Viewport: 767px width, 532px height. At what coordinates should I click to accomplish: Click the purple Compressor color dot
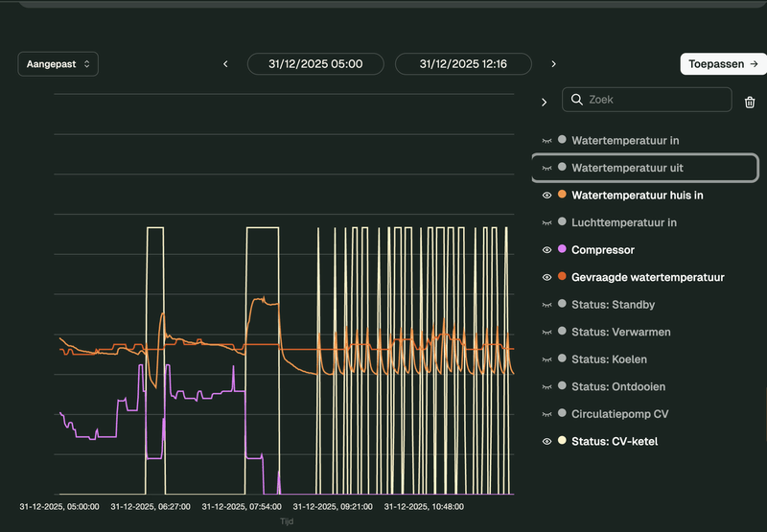[x=562, y=250]
